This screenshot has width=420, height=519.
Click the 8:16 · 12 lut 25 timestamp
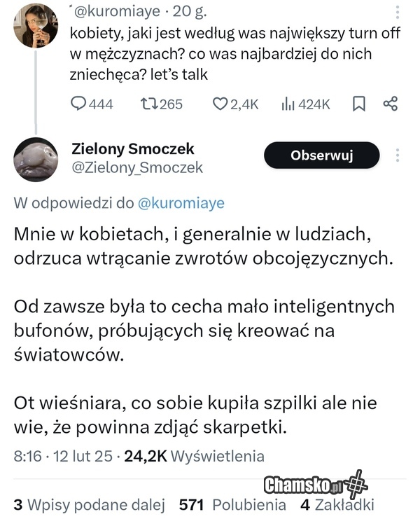(x=63, y=456)
